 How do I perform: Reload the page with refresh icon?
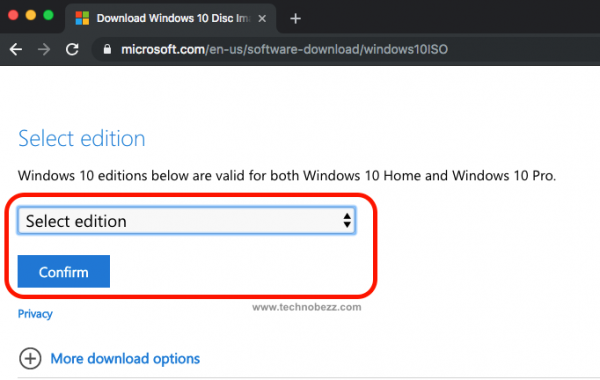click(72, 49)
